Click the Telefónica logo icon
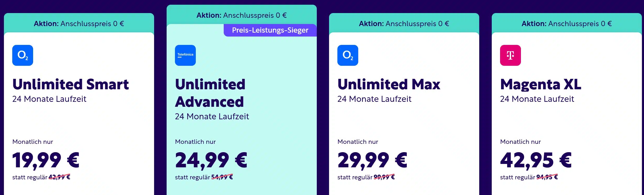This screenshot has height=195, width=644. tap(185, 55)
